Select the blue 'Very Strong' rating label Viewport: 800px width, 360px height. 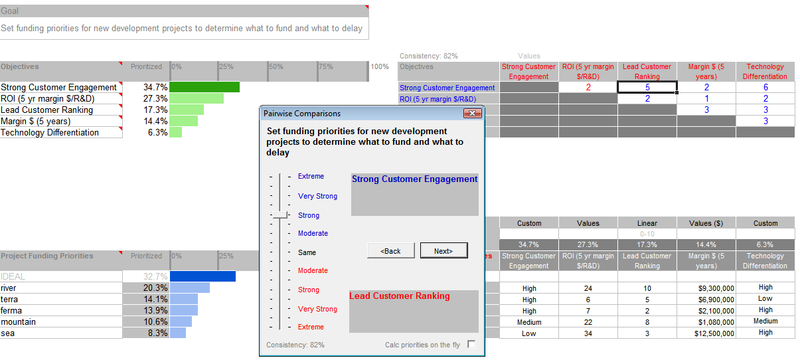click(x=317, y=196)
